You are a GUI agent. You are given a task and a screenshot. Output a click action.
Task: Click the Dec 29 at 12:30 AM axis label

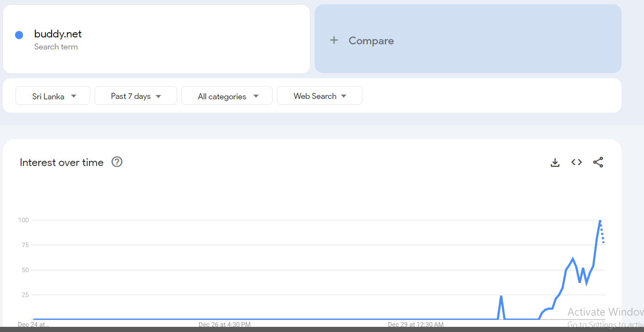click(416, 324)
